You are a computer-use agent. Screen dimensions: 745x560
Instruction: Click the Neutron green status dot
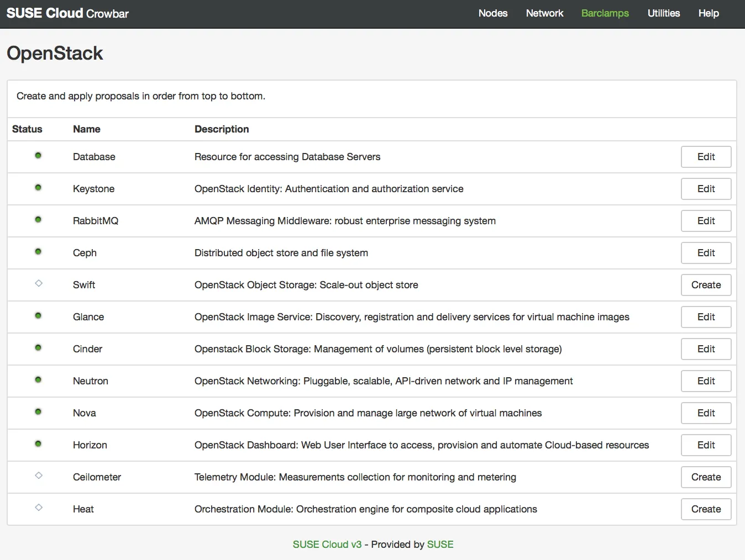[x=38, y=379]
